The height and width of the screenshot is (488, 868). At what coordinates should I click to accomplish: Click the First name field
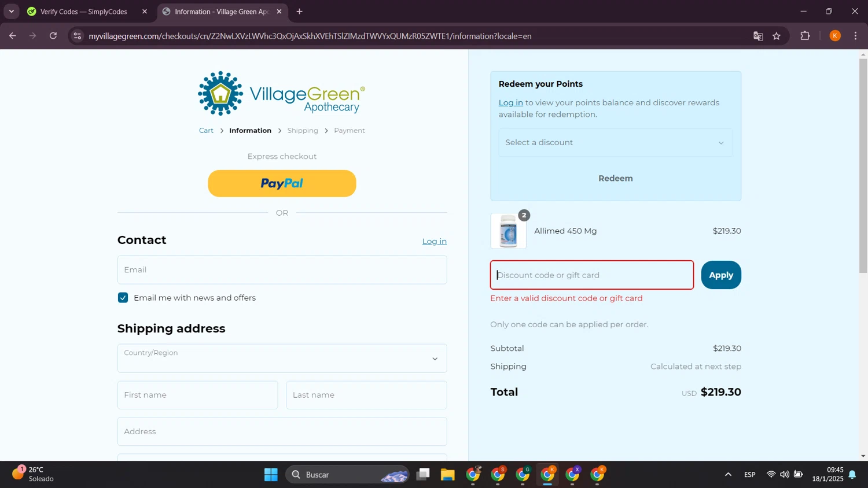(x=197, y=395)
